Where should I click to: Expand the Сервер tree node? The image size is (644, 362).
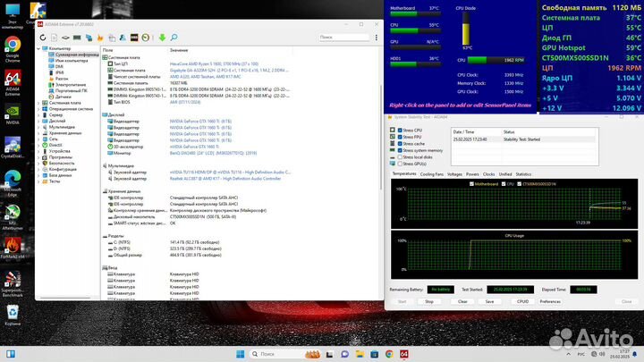click(x=38, y=115)
